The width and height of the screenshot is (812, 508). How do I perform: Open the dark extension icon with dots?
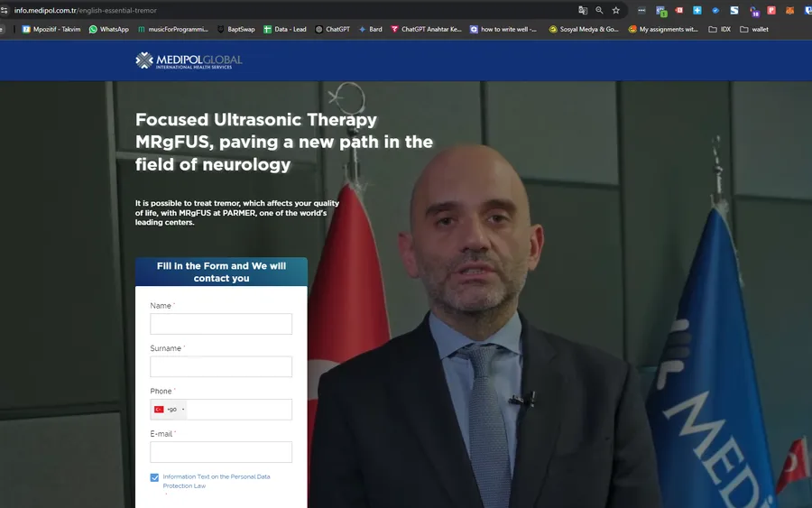pyautogui.click(x=641, y=10)
